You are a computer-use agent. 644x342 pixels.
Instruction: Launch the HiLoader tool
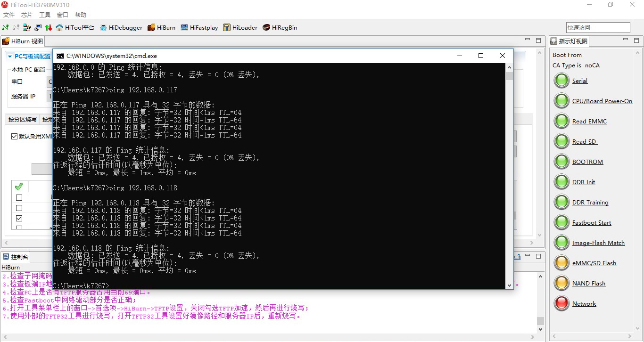coord(240,27)
